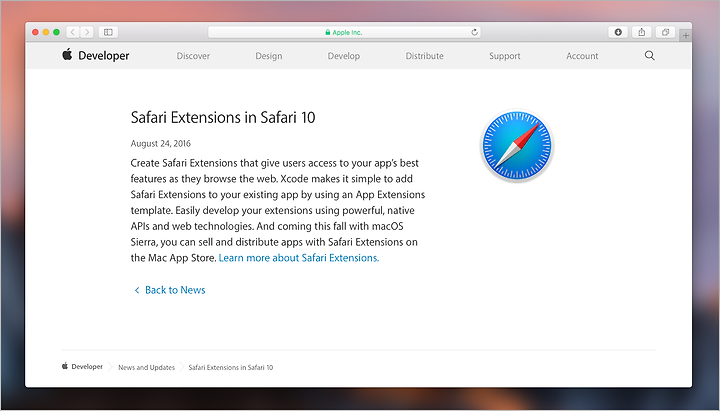This screenshot has height=411, width=720.
Task: Open the Discover menu item
Action: 193,56
